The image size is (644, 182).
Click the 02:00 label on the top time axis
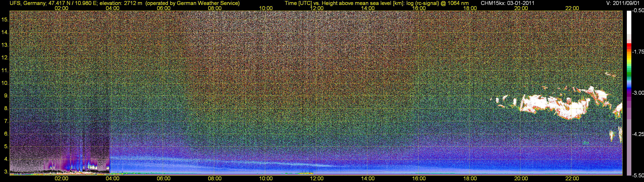click(x=61, y=8)
